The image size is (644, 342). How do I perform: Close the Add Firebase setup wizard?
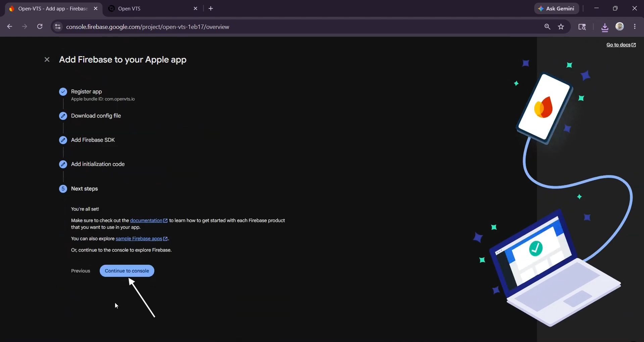click(47, 59)
